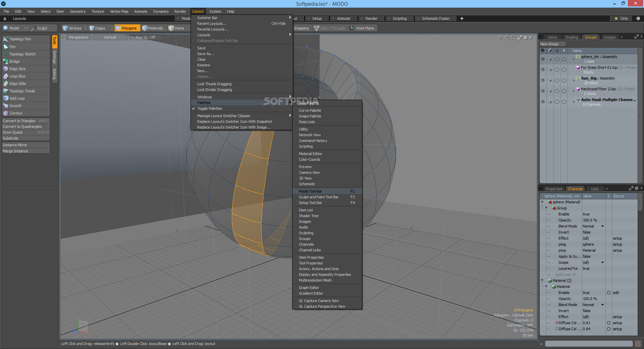This screenshot has height=349, width=644.
Task: Choose Model Tool Bar from palettes submenu
Action: 327,191
